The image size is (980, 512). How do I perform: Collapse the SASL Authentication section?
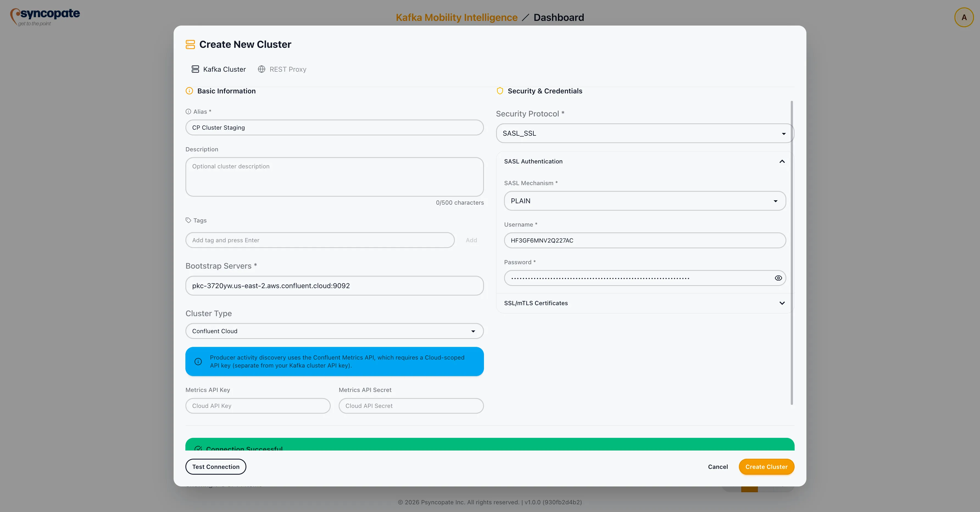782,161
